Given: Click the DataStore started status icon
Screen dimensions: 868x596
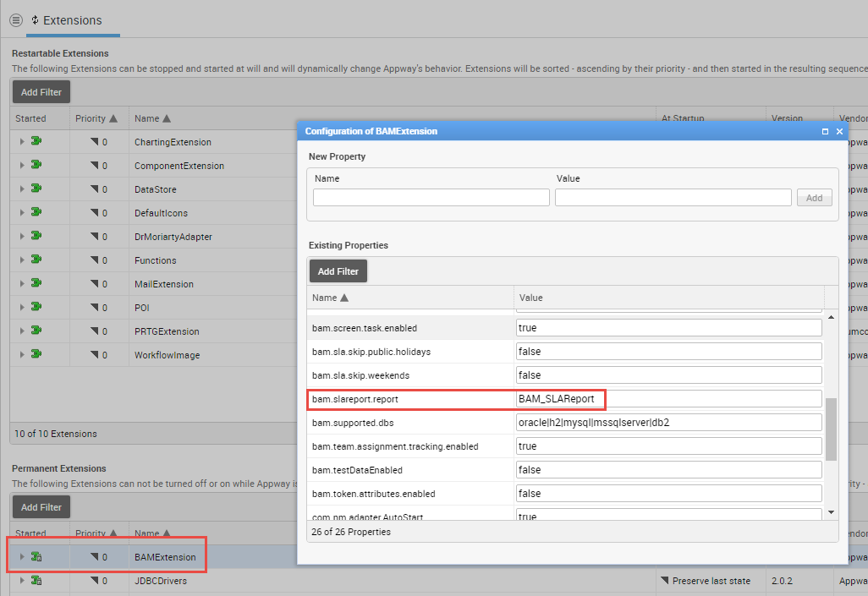Looking at the screenshot, I should 36,189.
